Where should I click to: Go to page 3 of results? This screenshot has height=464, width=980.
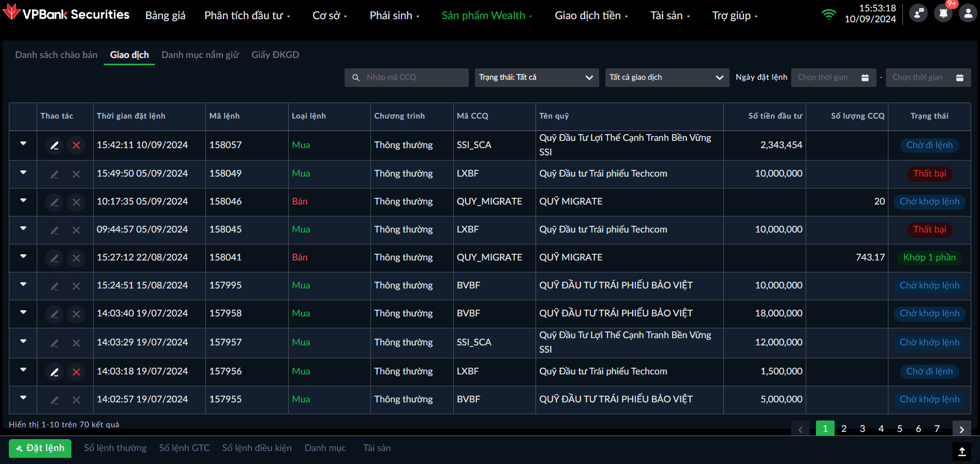click(863, 428)
